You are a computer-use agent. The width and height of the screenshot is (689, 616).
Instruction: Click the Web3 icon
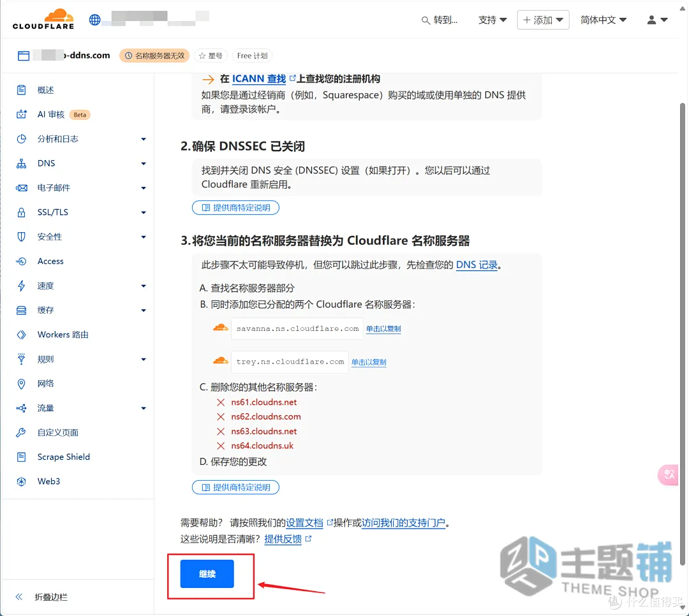pos(21,481)
